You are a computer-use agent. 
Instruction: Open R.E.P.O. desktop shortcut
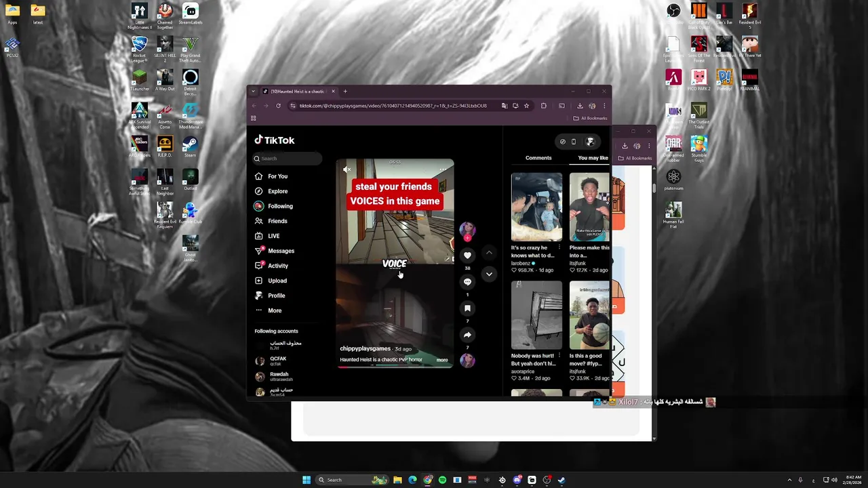coord(165,146)
